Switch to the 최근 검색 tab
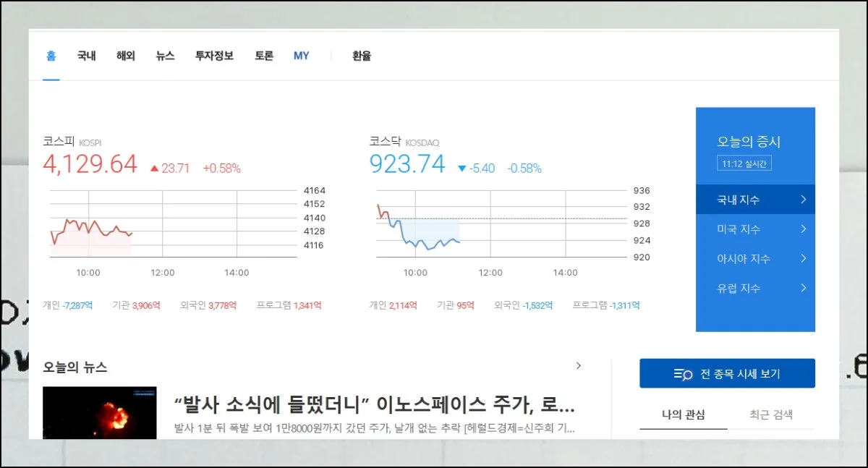 770,414
